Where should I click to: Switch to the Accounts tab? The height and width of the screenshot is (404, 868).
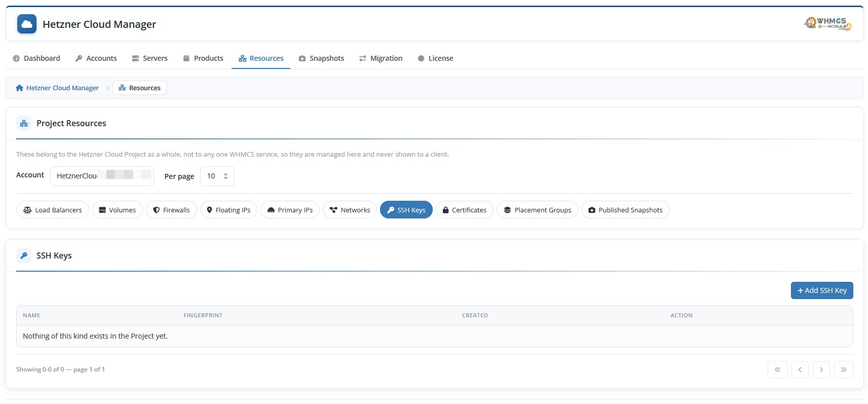point(96,58)
